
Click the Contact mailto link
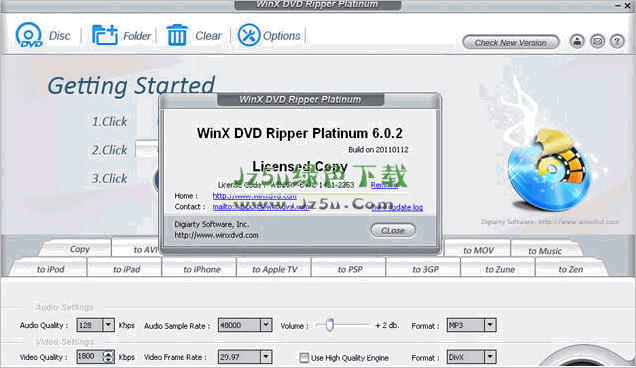pos(261,207)
